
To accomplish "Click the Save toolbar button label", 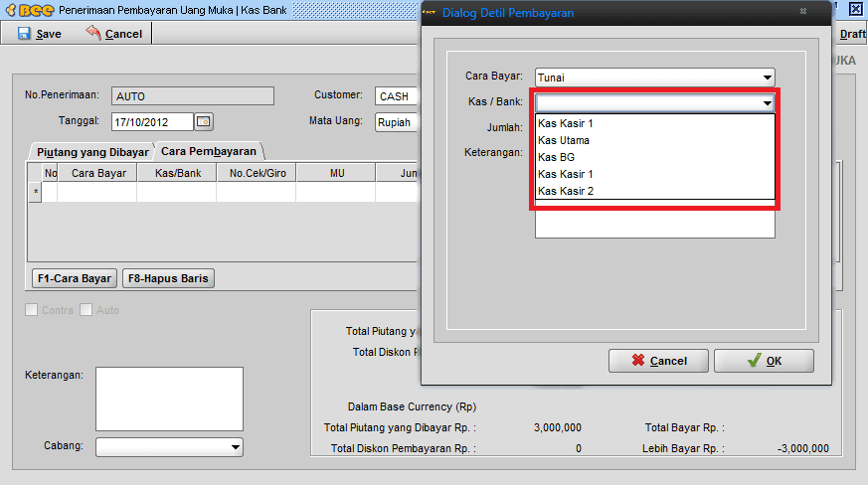I will click(x=48, y=35).
